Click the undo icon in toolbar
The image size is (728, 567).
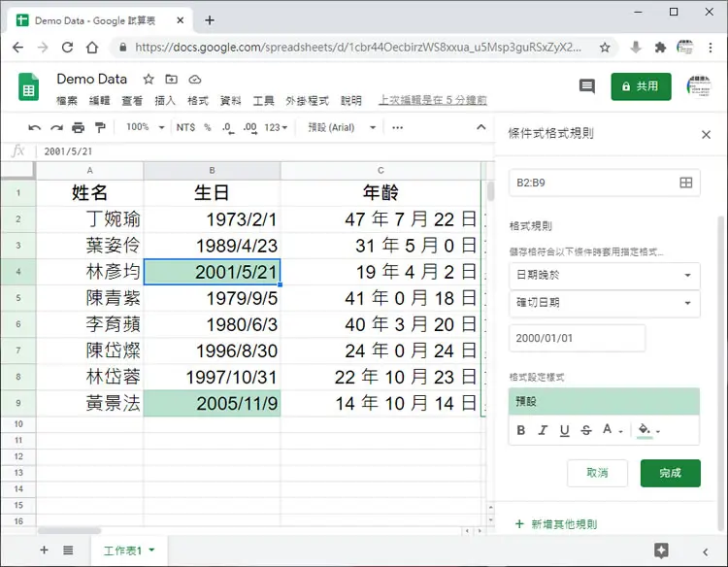(34, 128)
